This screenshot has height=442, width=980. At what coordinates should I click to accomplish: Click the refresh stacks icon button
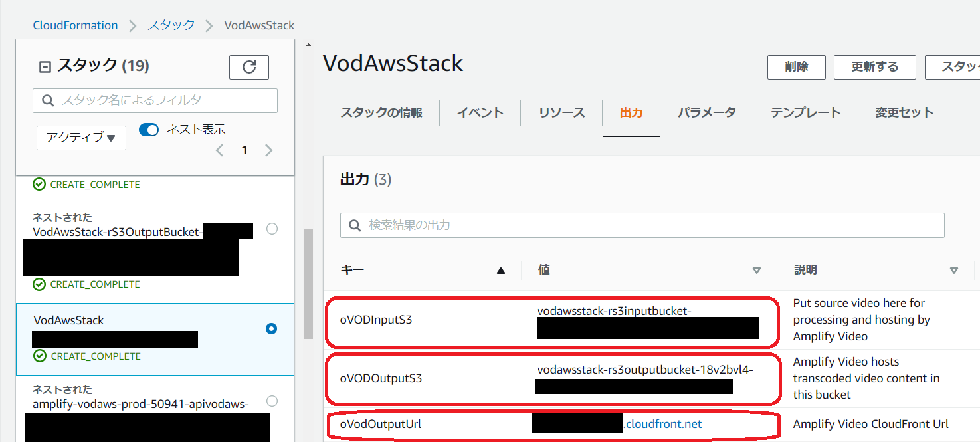(x=249, y=67)
